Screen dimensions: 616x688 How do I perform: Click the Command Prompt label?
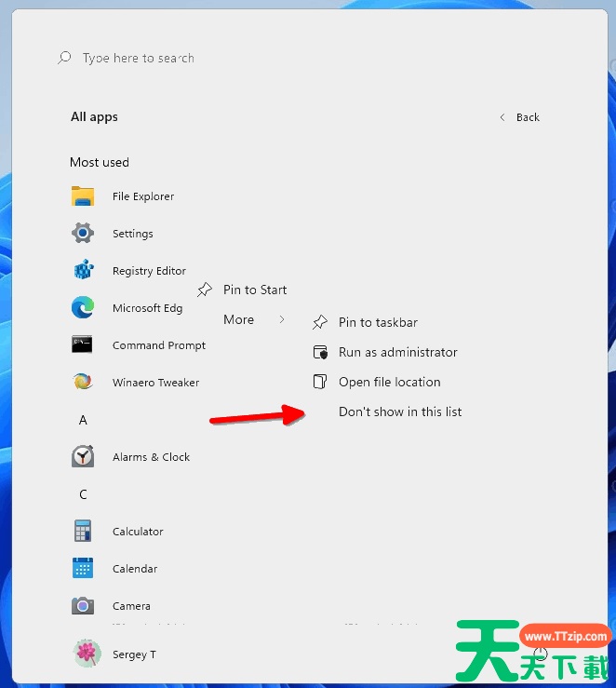[x=159, y=345]
